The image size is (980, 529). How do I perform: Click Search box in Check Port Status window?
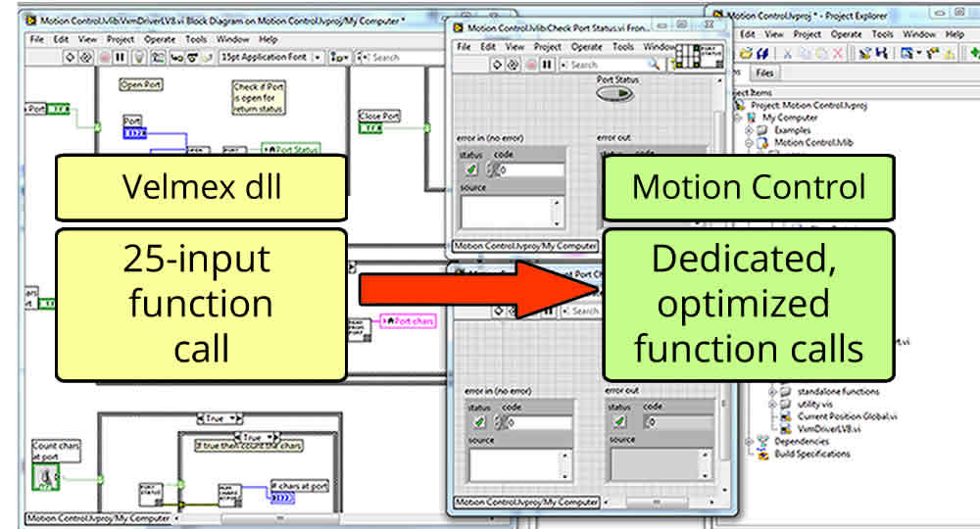point(610,65)
